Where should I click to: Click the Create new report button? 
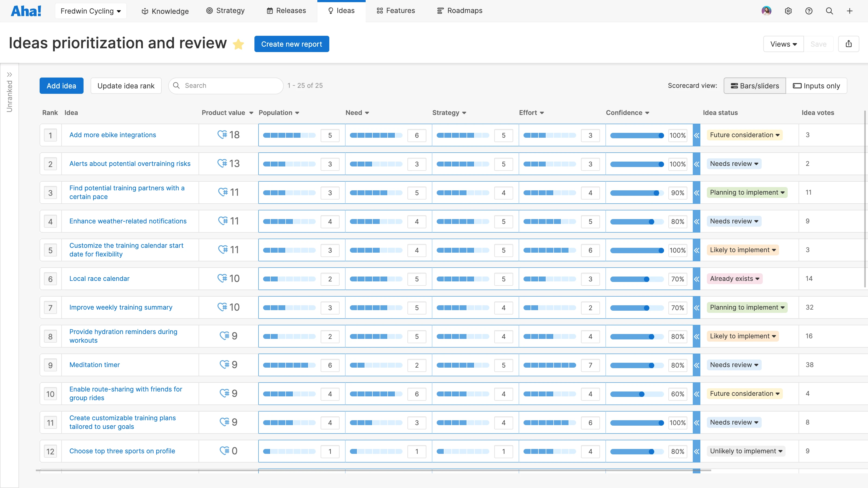pos(292,44)
